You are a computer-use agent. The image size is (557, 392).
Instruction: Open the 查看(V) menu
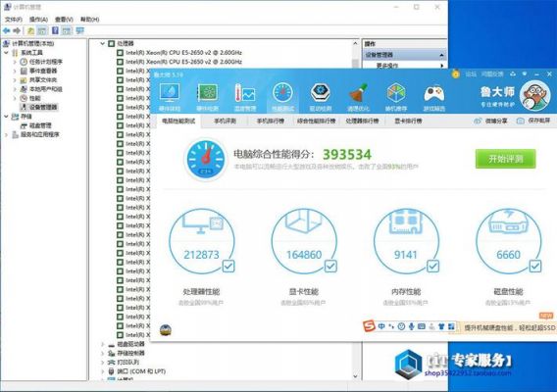(64, 20)
